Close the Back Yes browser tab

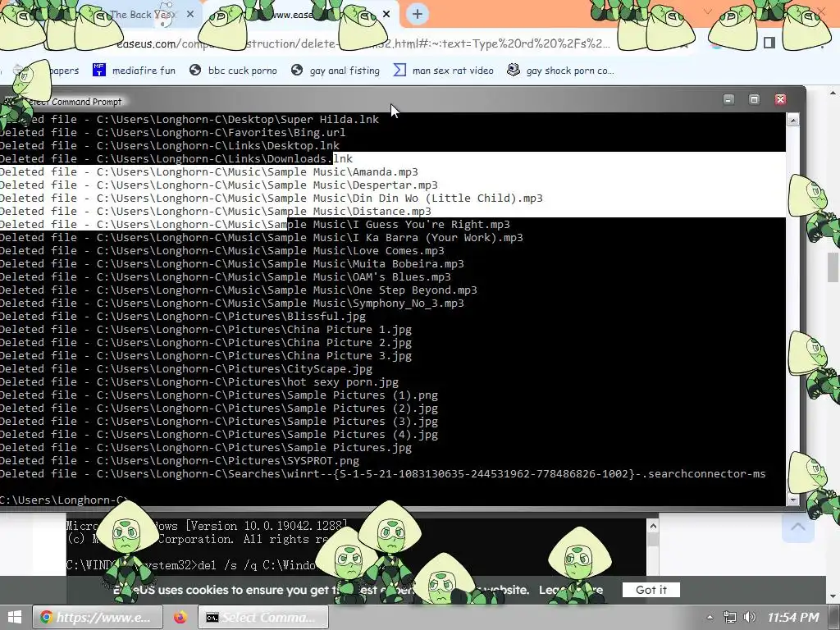190,15
